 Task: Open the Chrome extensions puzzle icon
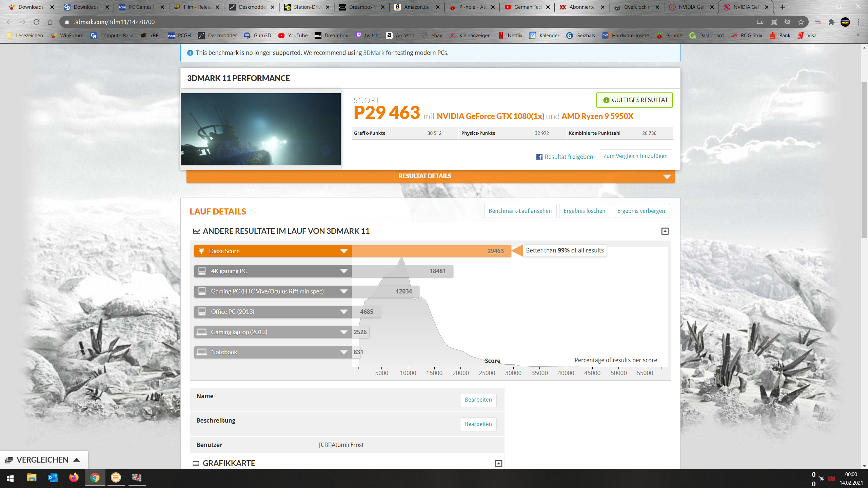(x=831, y=22)
